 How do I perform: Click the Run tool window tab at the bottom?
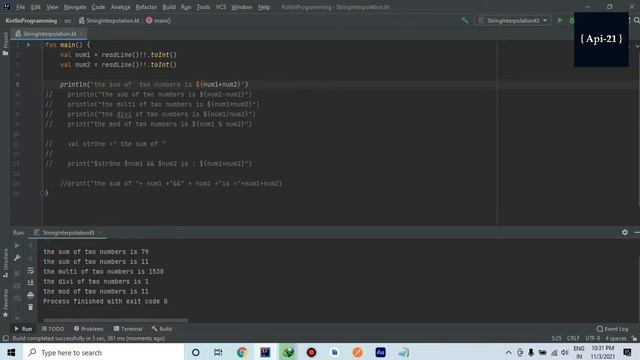click(23, 329)
